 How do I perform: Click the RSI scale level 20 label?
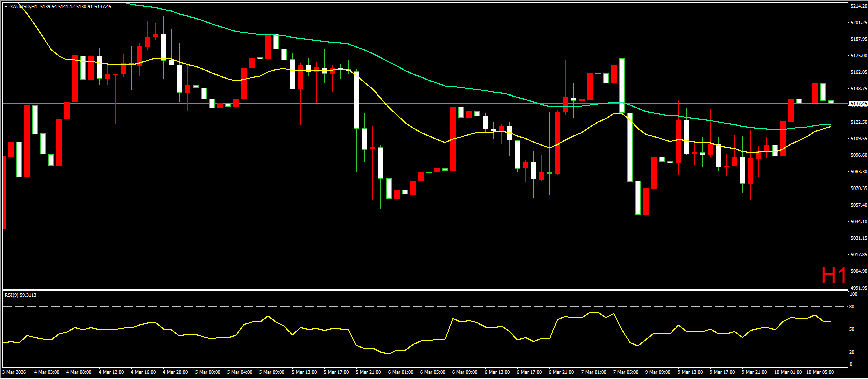tap(852, 352)
